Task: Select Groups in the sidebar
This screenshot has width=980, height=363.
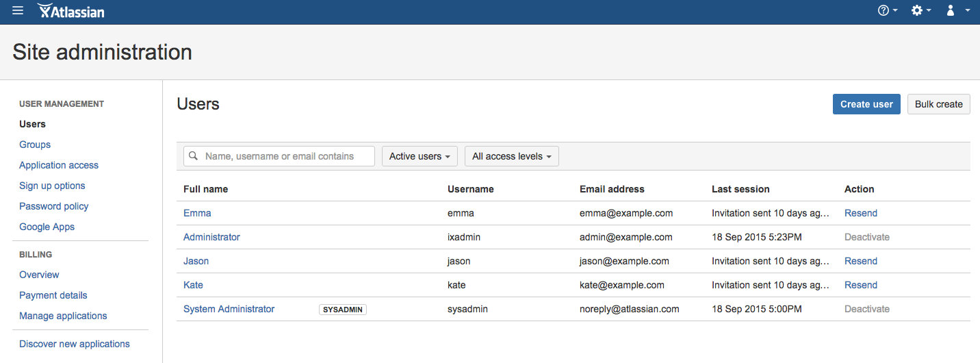Action: coord(35,145)
